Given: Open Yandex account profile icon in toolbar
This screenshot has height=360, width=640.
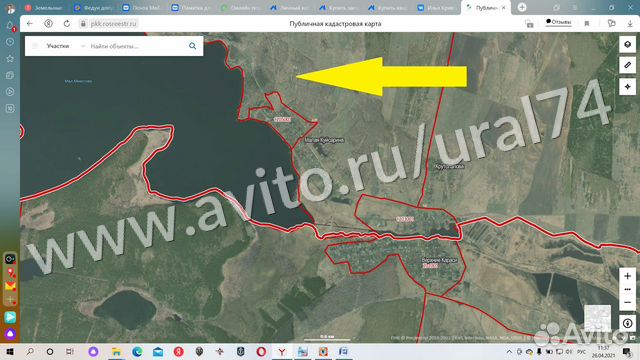Looking at the screenshot, I should tap(48, 24).
